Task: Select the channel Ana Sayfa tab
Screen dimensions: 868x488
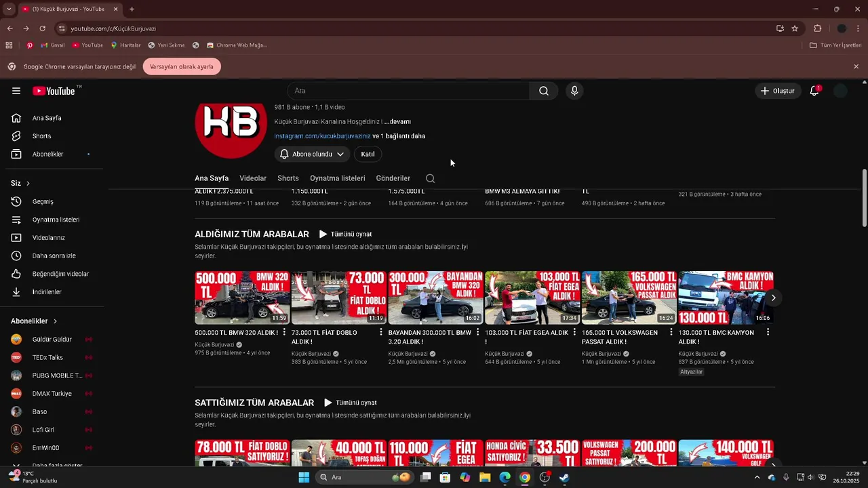Action: coord(212,178)
